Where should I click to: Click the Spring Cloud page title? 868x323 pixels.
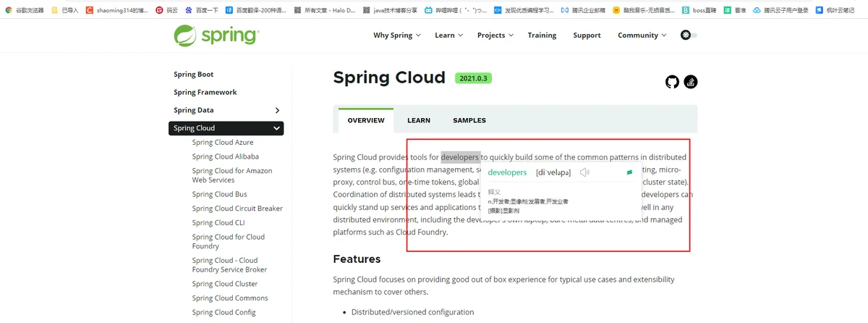coord(389,78)
